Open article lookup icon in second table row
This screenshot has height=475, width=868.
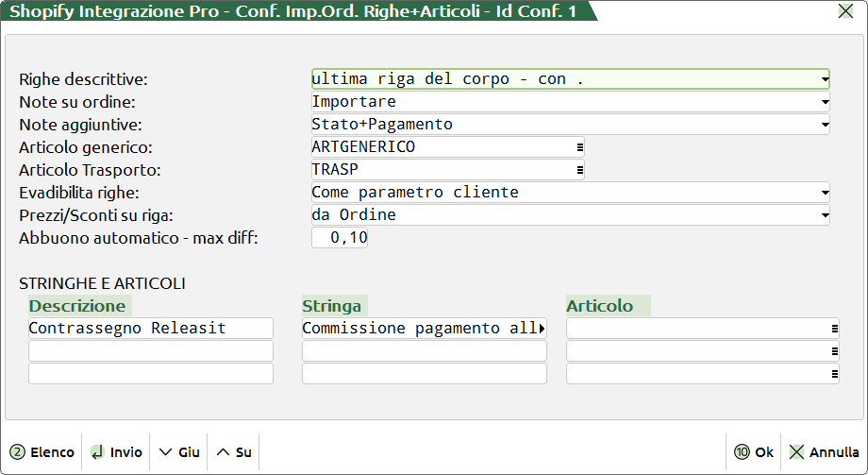(x=835, y=351)
